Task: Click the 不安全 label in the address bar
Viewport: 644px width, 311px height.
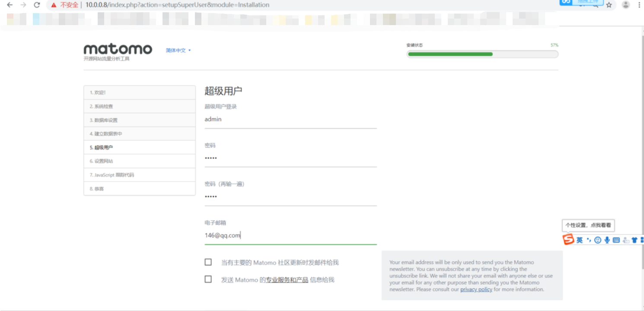Action: [69, 5]
